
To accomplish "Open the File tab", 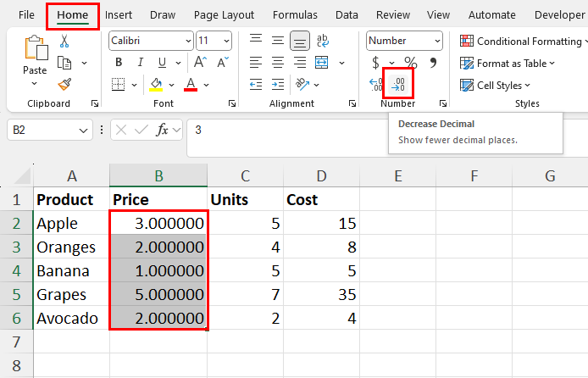I will coord(26,15).
